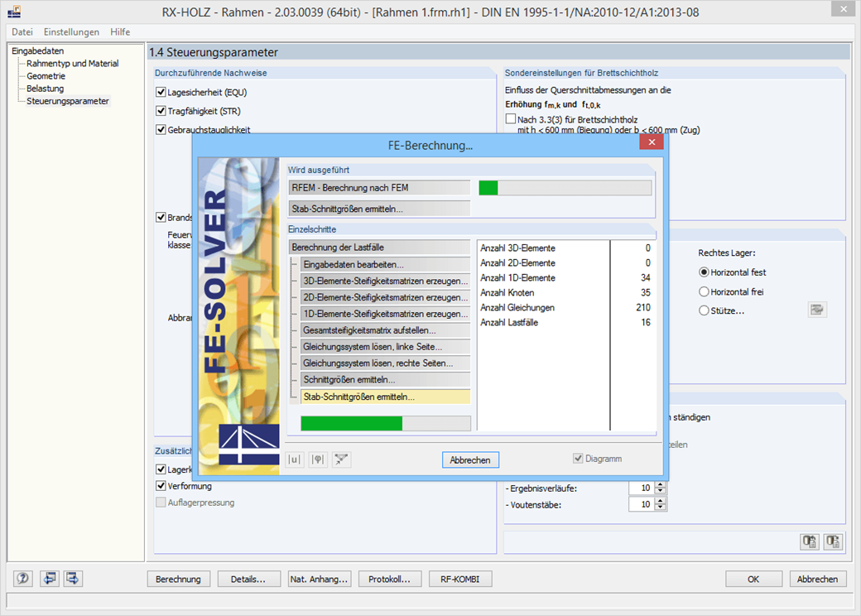Open the Einstellungen menu
This screenshot has width=861, height=616.
(x=71, y=31)
